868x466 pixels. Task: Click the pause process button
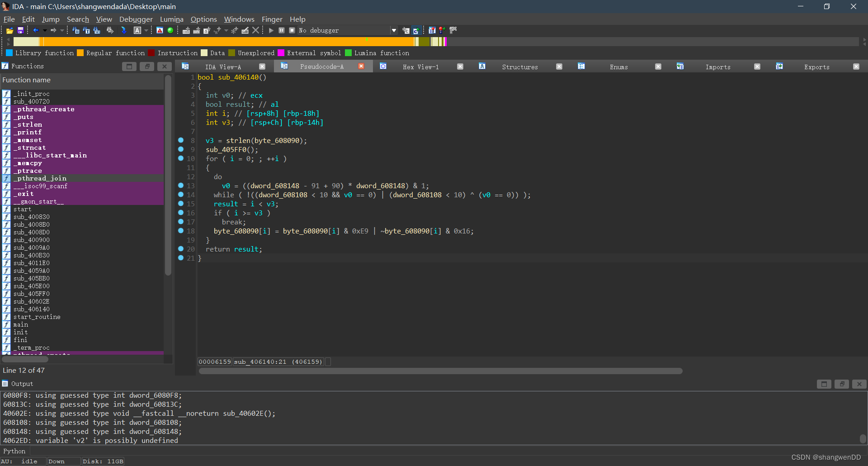click(282, 30)
